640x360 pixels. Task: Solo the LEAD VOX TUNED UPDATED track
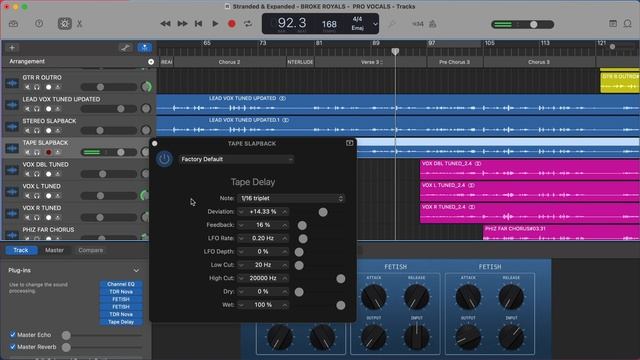click(x=37, y=109)
